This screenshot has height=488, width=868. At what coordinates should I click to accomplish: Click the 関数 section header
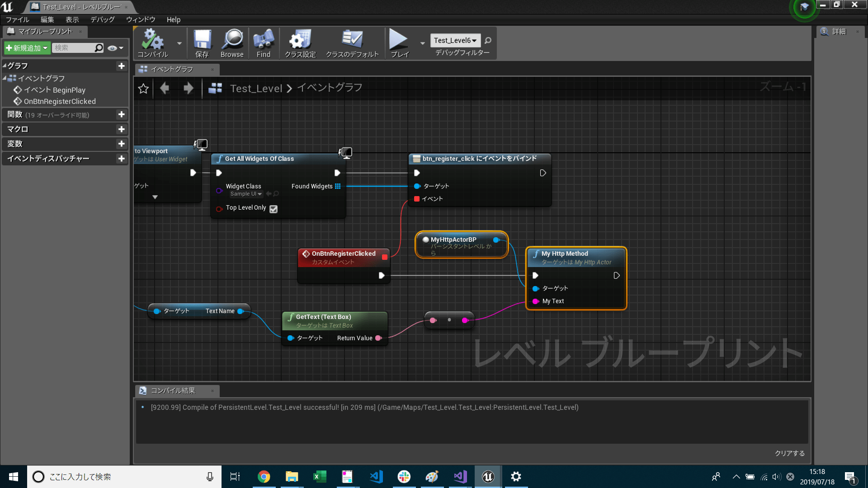pyautogui.click(x=65, y=115)
